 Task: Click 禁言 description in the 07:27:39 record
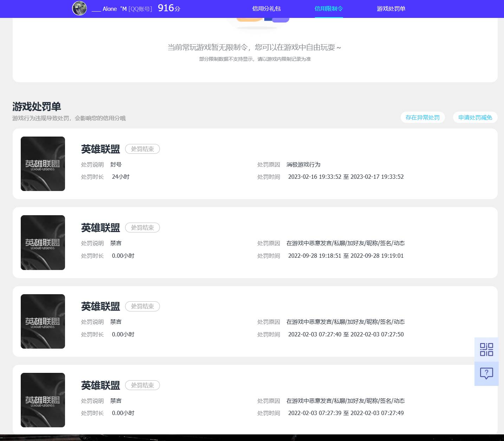(116, 401)
